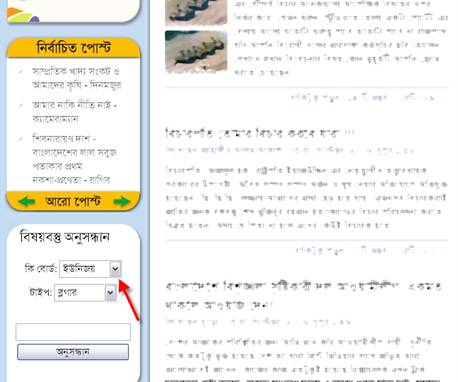
Task: Click the lower desert landscape thumbnail
Action: click(196, 52)
